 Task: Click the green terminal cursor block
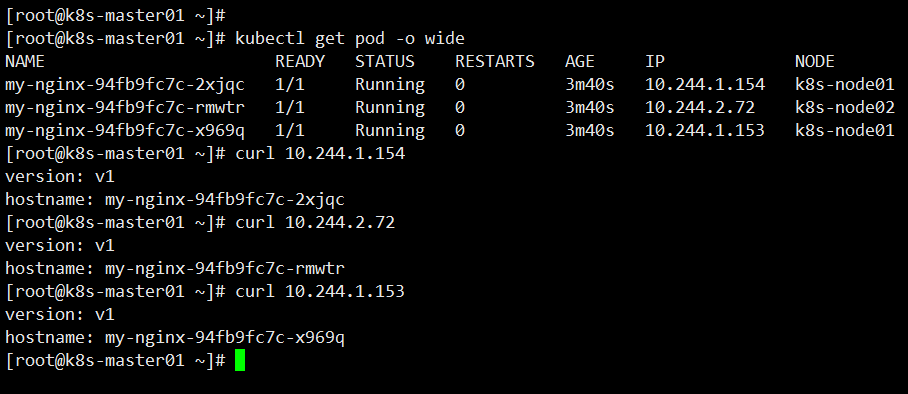coord(240,360)
